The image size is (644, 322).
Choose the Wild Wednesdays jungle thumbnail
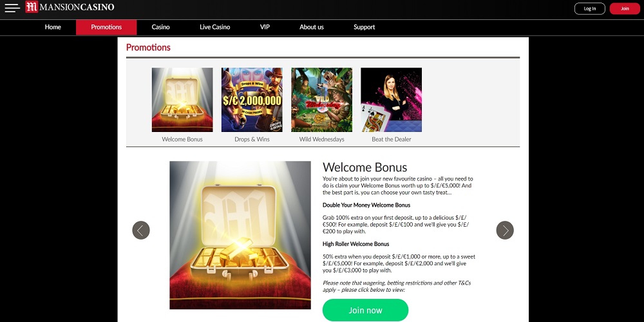(x=321, y=100)
